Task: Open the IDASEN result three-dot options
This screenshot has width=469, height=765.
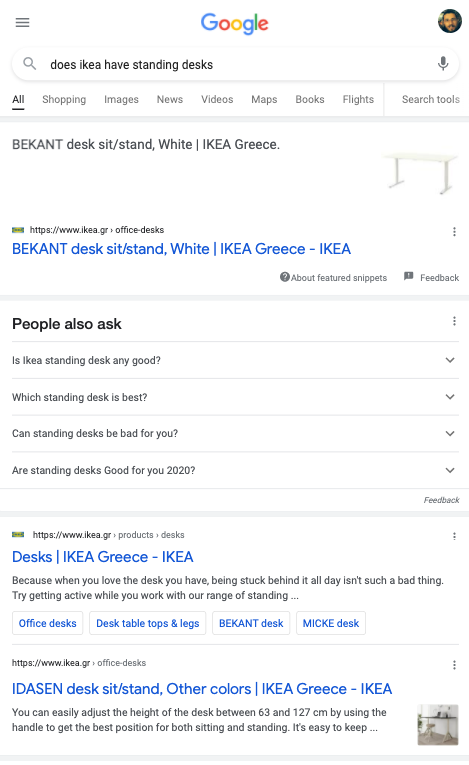Action: [454, 665]
